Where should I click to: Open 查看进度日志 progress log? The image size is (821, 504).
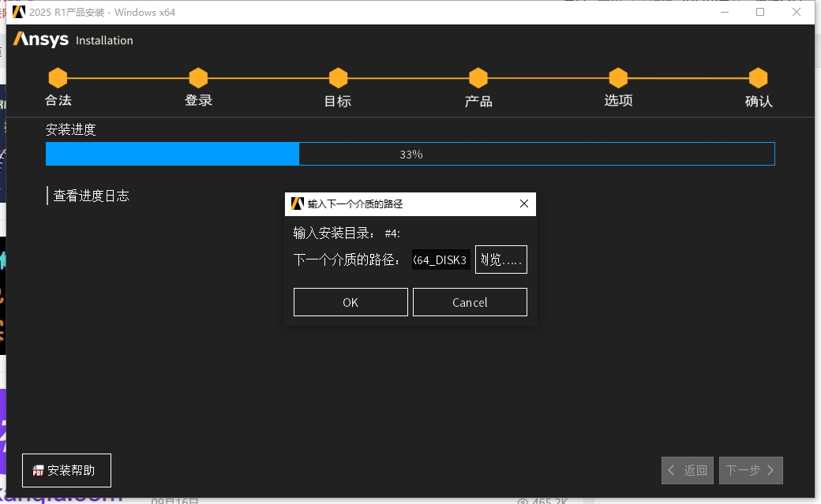tap(91, 196)
